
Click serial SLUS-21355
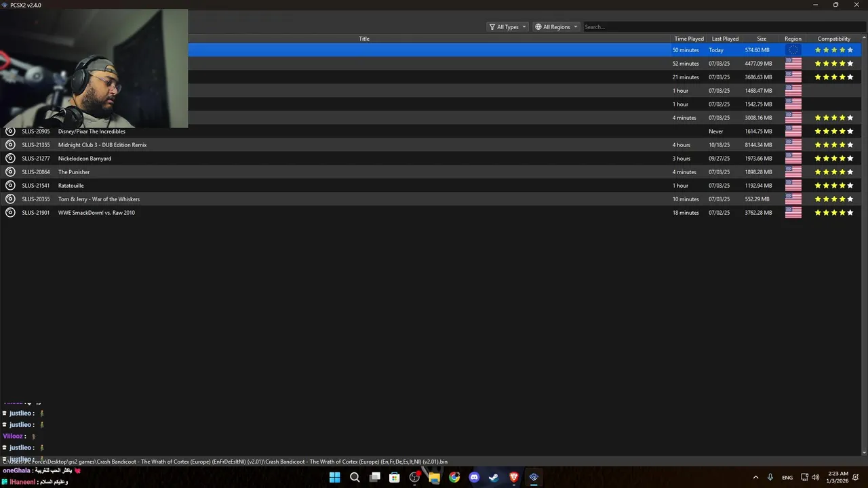tap(36, 145)
